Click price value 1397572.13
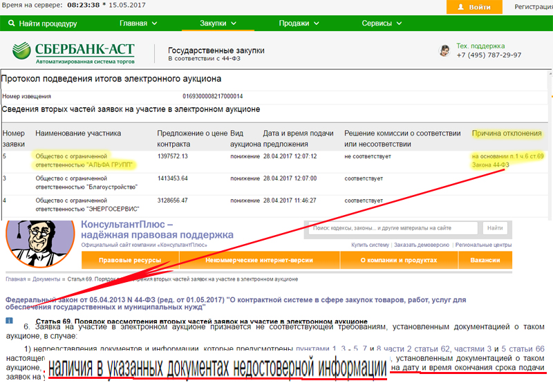This screenshot has width=553, height=392. pos(172,156)
